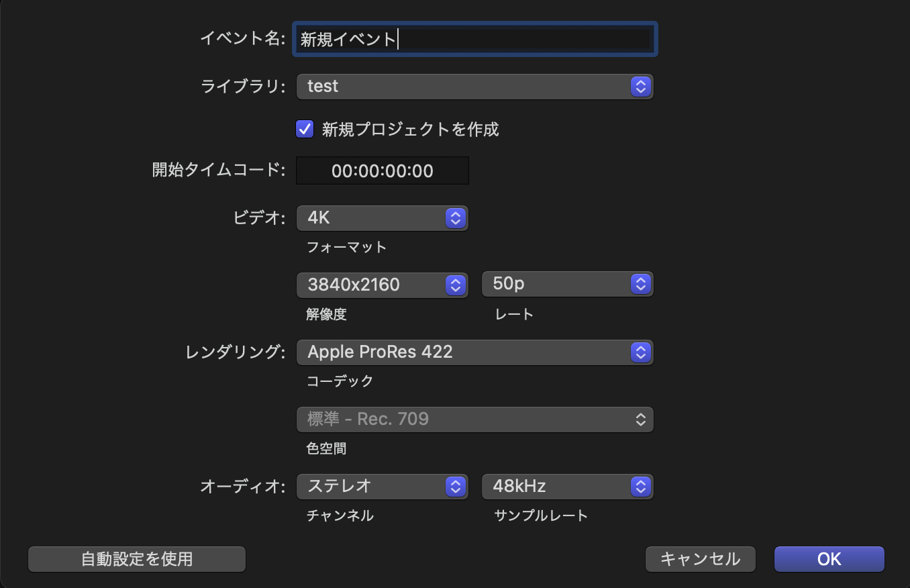Screen dimensions: 910x588
Task: Click the 開始タイムコード field 00:00:00:00
Action: coord(383,171)
